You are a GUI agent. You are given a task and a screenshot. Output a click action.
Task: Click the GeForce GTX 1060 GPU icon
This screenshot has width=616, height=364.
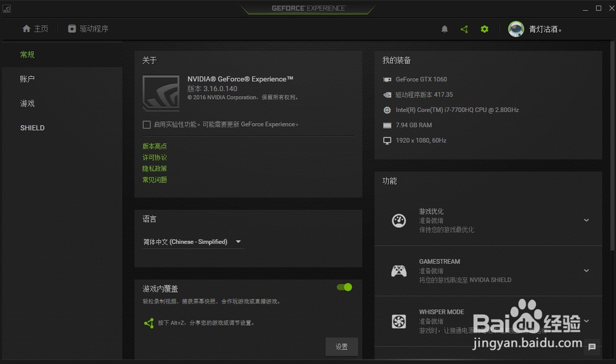point(388,79)
